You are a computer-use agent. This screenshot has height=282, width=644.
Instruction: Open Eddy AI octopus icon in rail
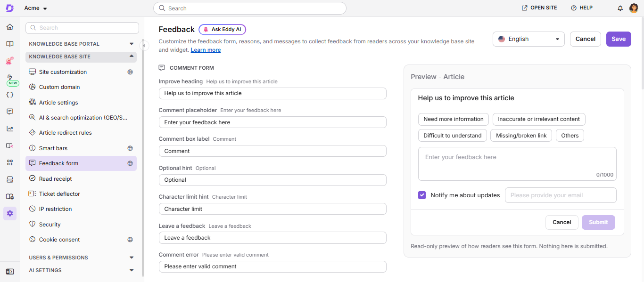10,61
